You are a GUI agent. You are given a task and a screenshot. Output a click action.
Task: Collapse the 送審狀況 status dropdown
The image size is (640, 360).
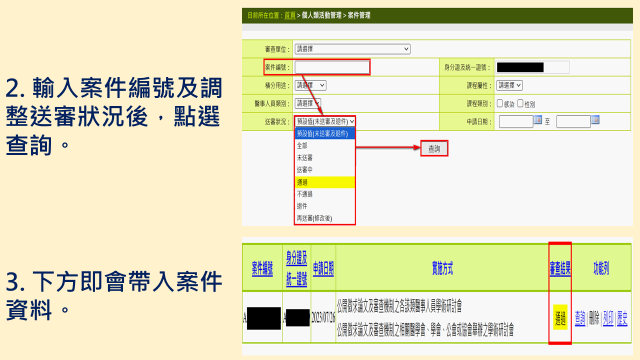click(x=325, y=122)
